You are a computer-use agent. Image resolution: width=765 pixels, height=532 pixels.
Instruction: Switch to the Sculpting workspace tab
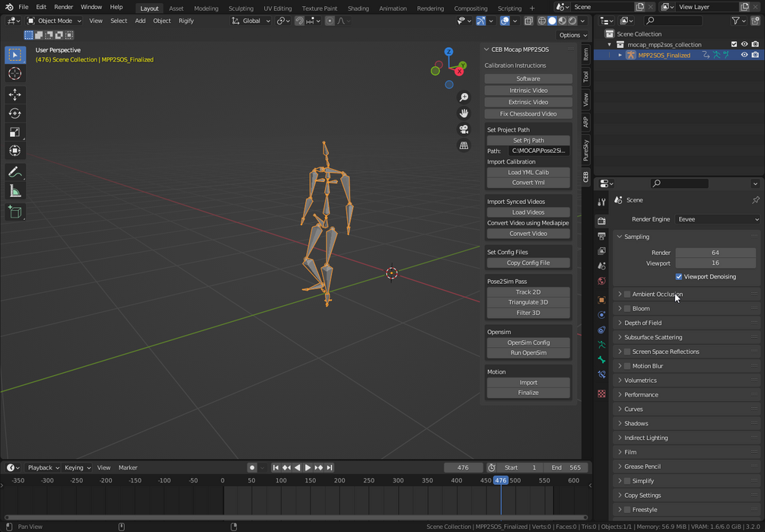click(x=241, y=8)
